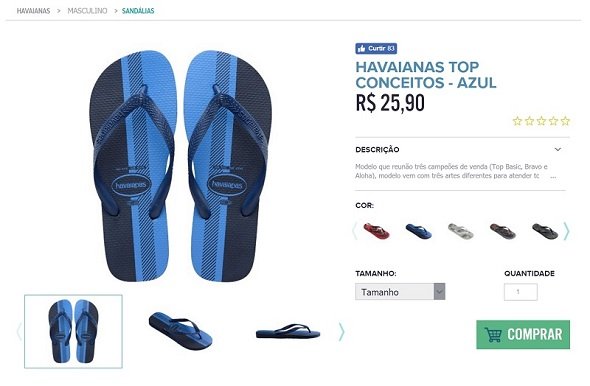The height and width of the screenshot is (386, 590).
Task: Go back in thumbnail gallery with left chevron
Action: click(19, 332)
